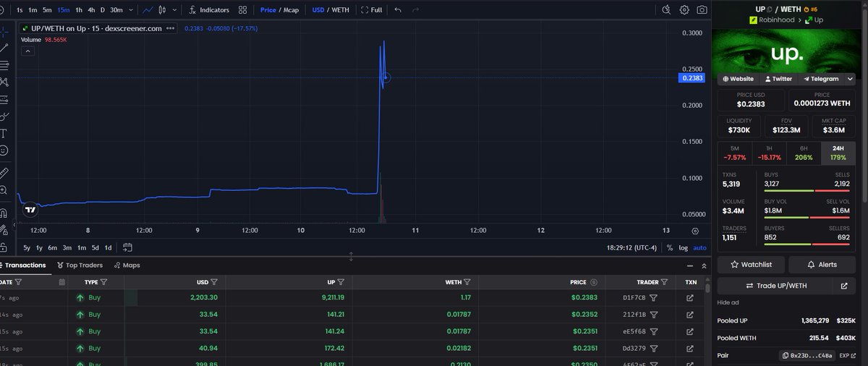The height and width of the screenshot is (366, 868).
Task: Set up price Alerts
Action: pos(822,265)
